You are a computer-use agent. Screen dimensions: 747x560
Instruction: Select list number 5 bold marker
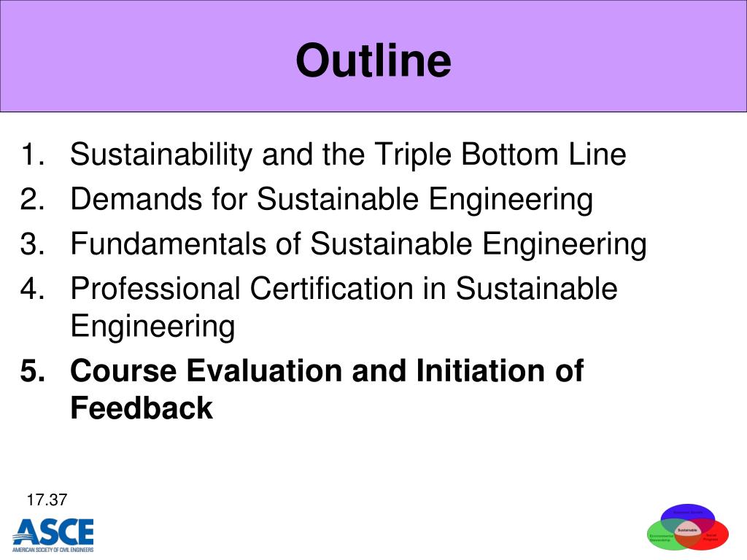(x=32, y=370)
